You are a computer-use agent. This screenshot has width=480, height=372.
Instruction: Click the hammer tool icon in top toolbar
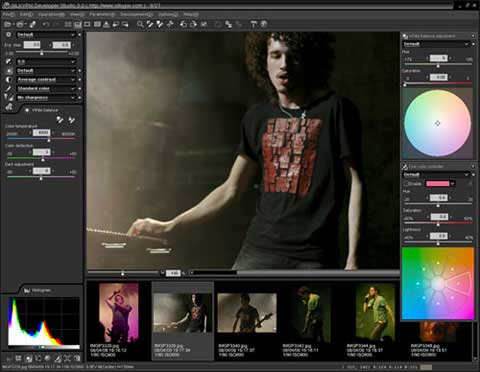pyautogui.click(x=254, y=24)
